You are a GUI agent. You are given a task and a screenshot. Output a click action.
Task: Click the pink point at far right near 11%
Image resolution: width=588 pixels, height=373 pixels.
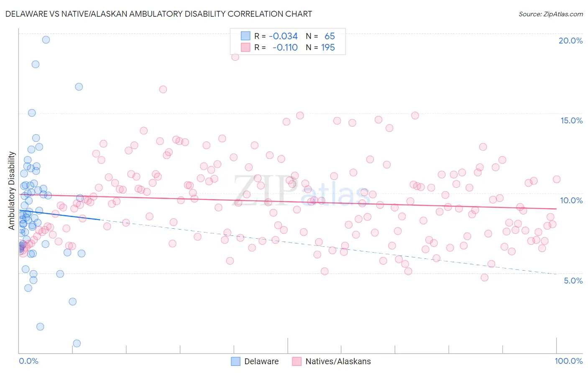click(557, 179)
